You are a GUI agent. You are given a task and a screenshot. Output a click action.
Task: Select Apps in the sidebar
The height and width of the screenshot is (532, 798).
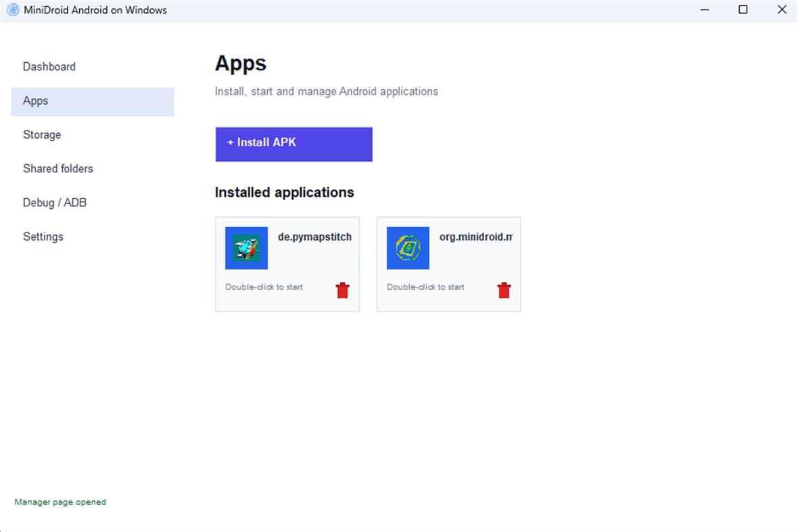93,101
